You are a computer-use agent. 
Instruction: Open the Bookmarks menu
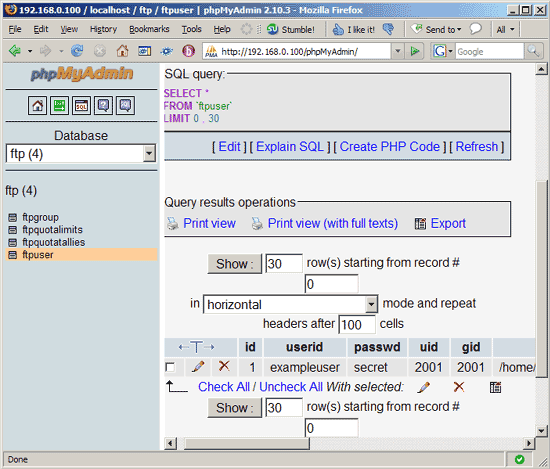click(149, 29)
